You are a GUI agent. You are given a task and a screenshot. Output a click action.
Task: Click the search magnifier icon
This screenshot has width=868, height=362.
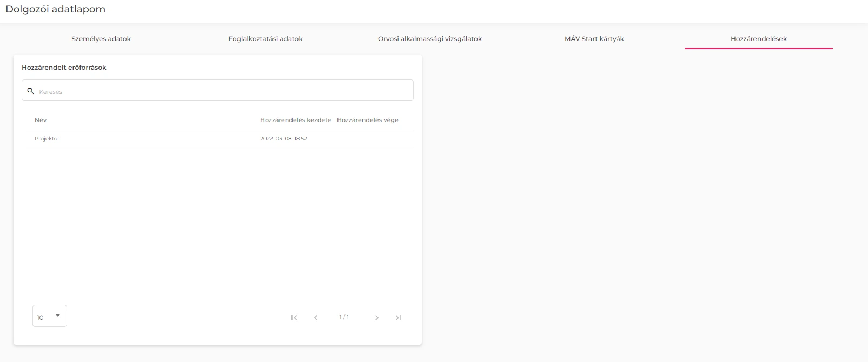(31, 91)
